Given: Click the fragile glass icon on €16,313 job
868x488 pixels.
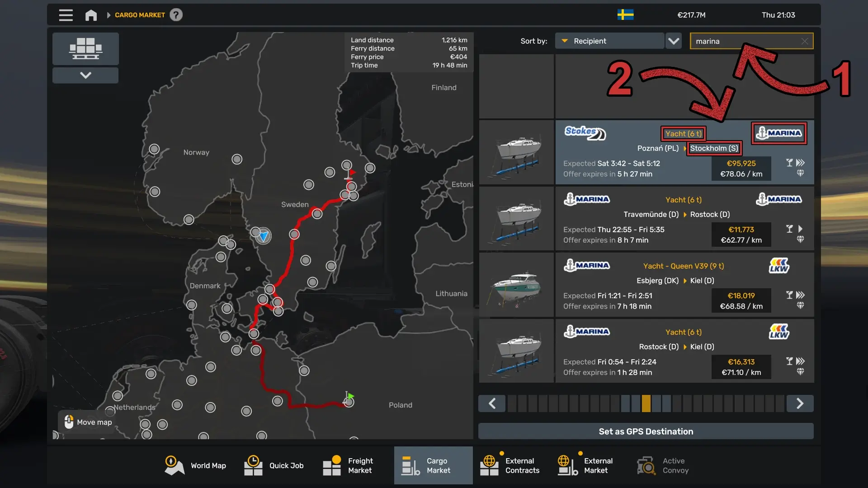Looking at the screenshot, I should [x=789, y=361].
